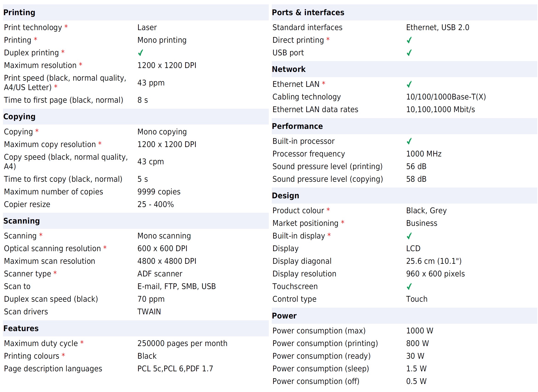Viewport: 538px width, 392px height.
Task: Click the 1200 x 1200 DPI print resolution value
Action: click(x=167, y=65)
